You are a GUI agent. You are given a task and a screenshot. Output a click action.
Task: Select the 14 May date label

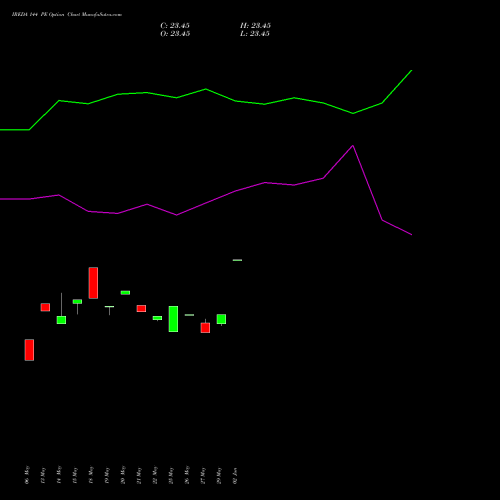tap(59, 475)
